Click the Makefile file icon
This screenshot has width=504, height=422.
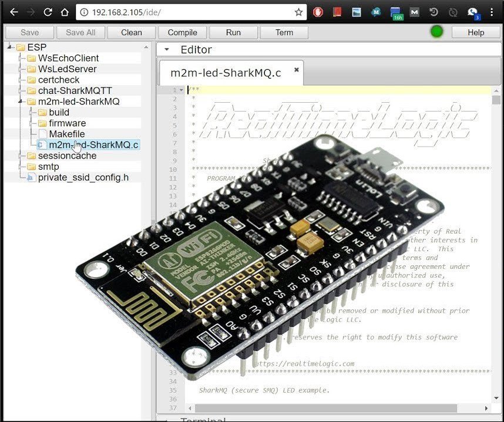point(43,134)
